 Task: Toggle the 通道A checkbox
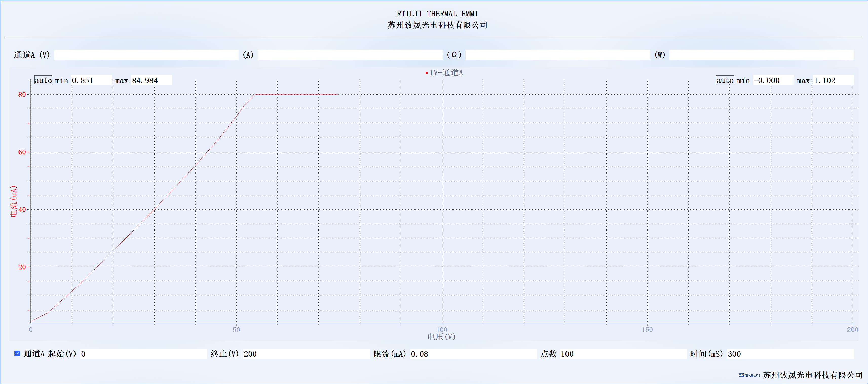[17, 353]
